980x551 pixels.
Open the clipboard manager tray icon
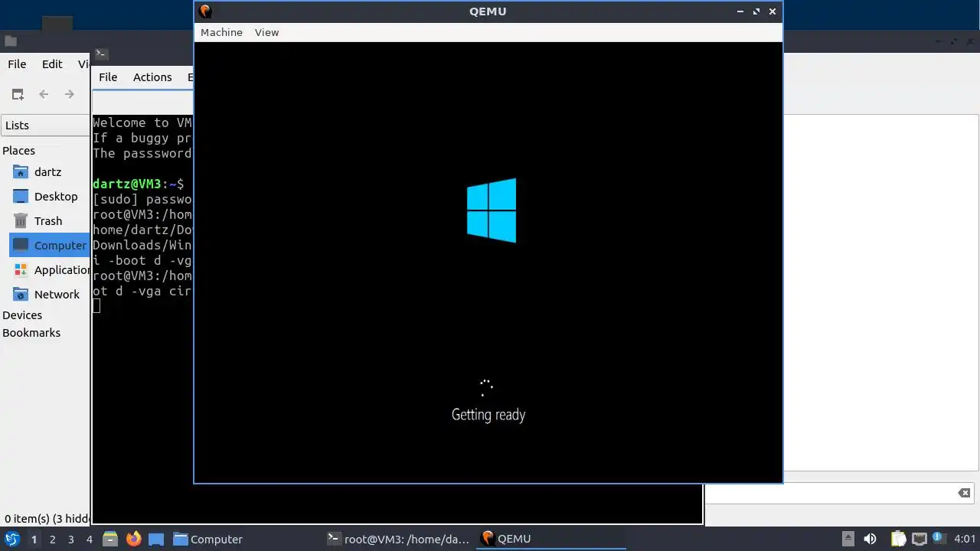tap(898, 539)
